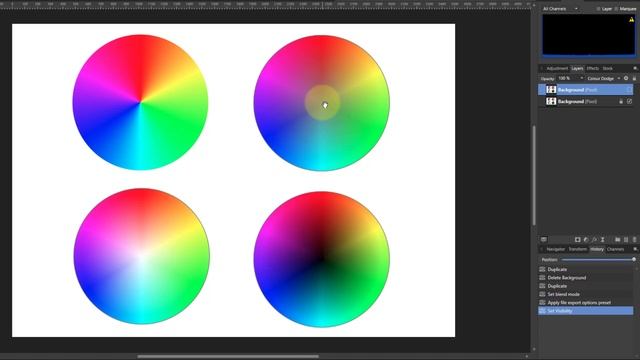Select the lower locked Background layer row
Viewport: 640px width, 360px height.
coord(586,101)
